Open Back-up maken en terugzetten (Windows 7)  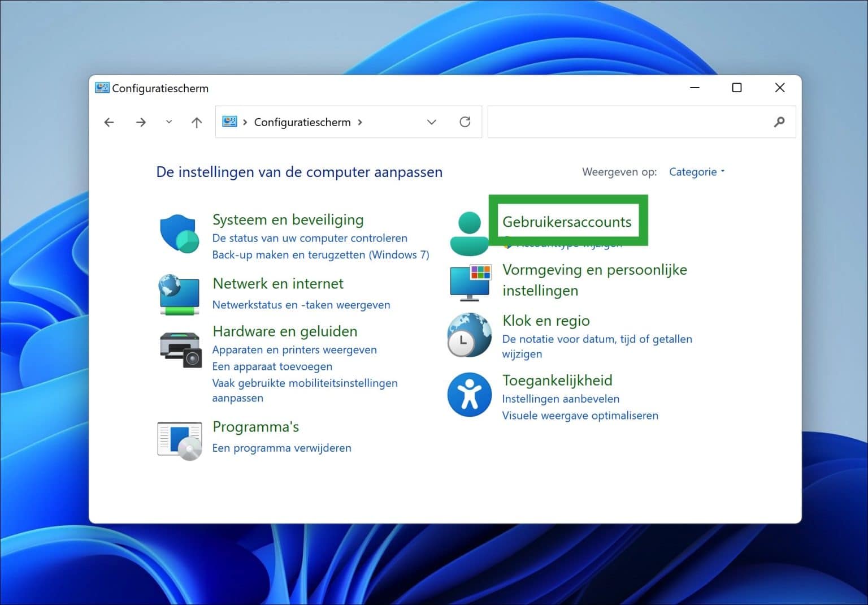321,254
